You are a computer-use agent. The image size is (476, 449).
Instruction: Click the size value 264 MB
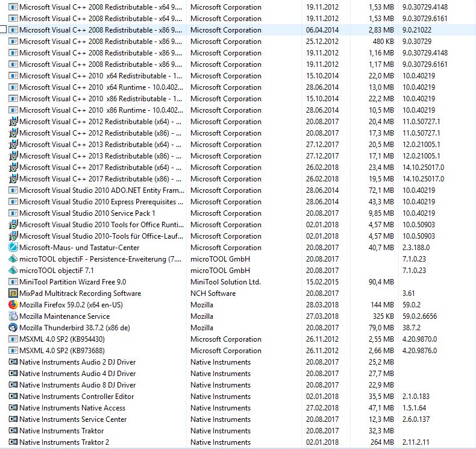pos(382,442)
